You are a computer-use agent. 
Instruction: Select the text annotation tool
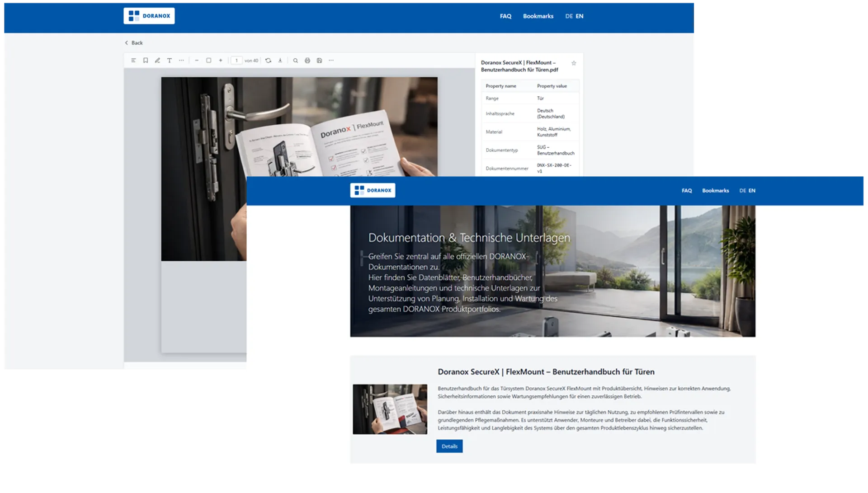170,61
